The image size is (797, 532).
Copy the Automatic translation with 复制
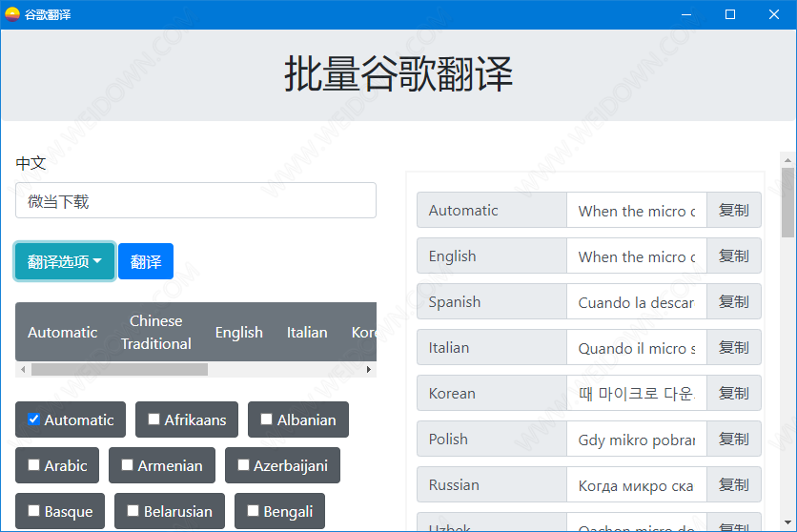click(x=733, y=210)
